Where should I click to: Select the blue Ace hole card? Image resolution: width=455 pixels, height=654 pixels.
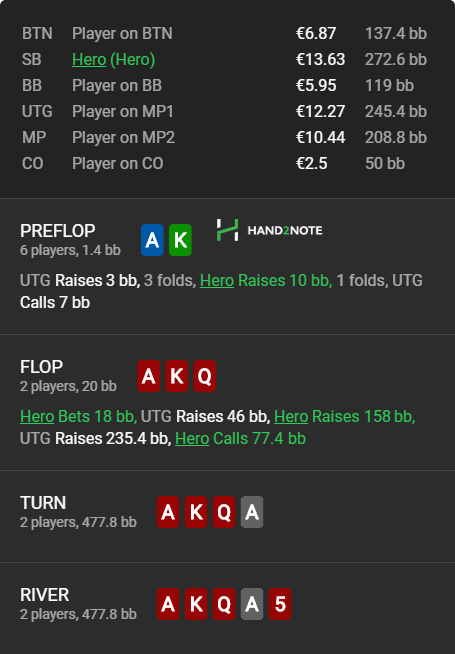[152, 240]
